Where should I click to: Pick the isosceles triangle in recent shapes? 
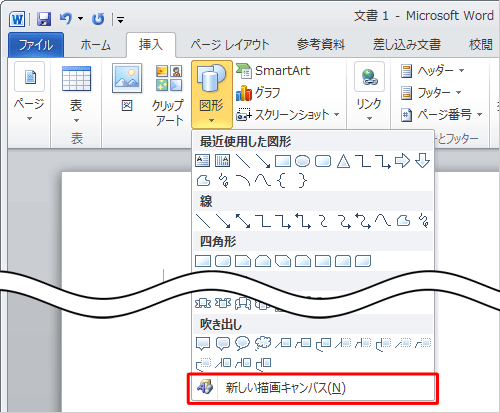343,161
